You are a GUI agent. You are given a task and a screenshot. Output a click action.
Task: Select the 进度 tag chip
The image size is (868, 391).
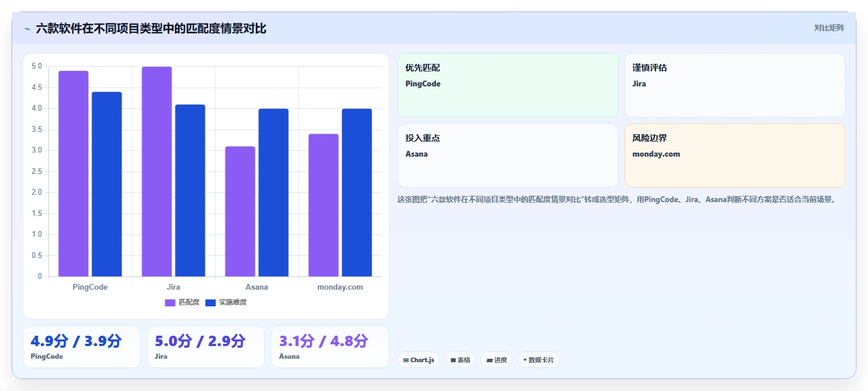tap(496, 360)
